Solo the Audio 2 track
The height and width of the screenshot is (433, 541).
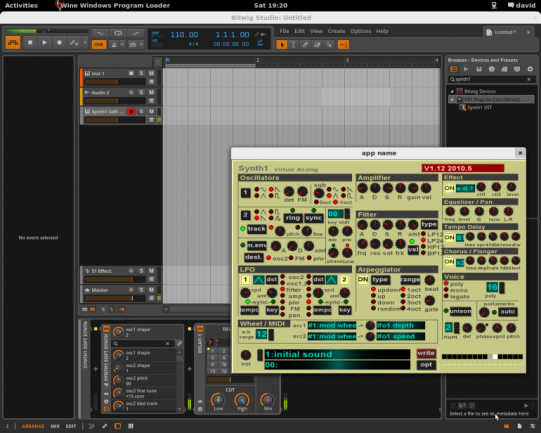coord(141,92)
